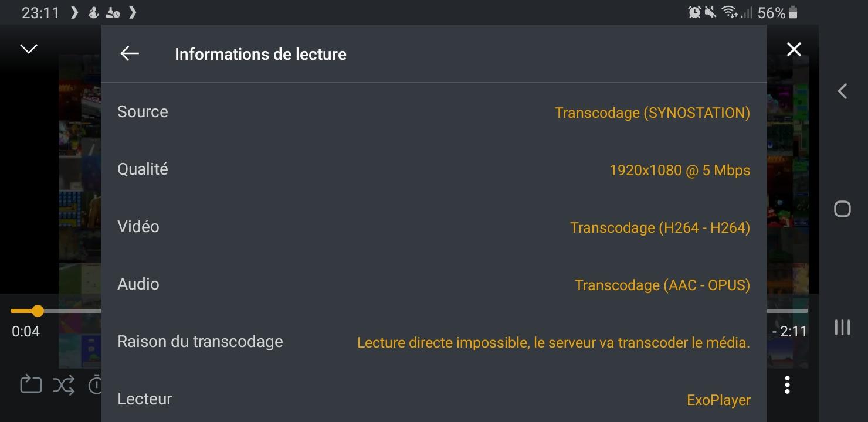Tap the battery icon in status bar
Screen dimensions: 868x422
click(x=794, y=12)
